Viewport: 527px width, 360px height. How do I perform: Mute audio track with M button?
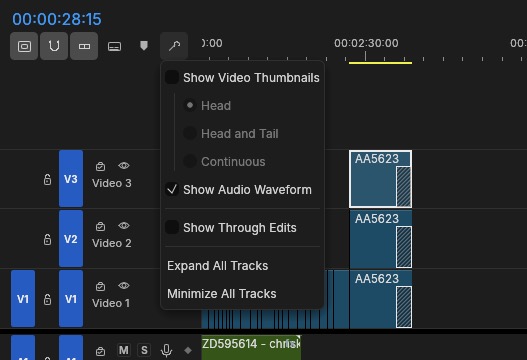click(123, 350)
